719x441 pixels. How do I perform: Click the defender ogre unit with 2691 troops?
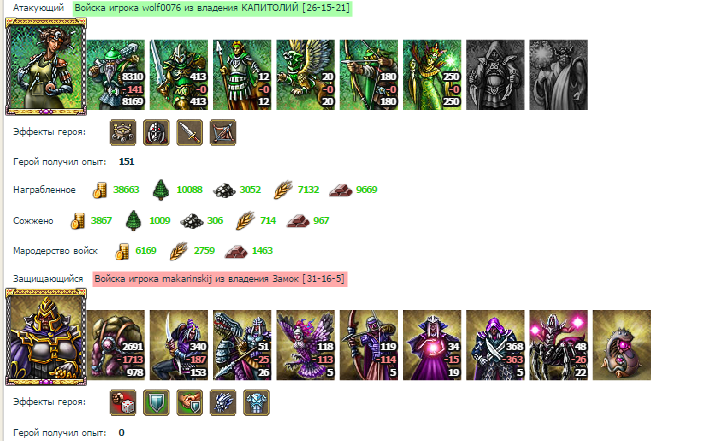[x=116, y=345]
